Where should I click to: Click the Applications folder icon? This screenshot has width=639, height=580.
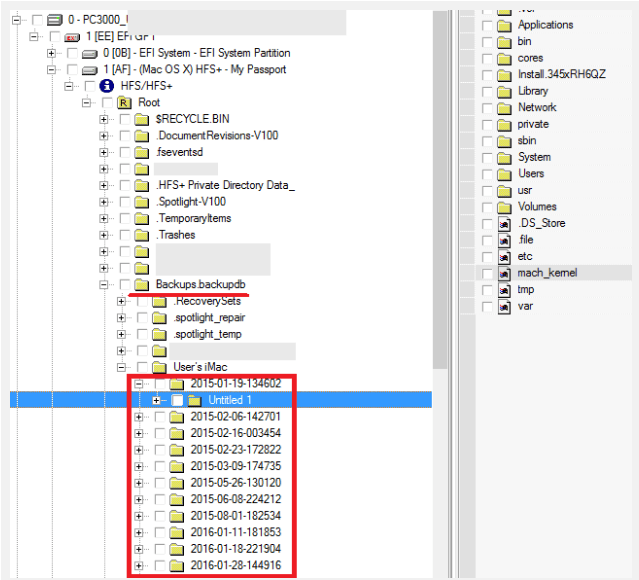[x=504, y=25]
